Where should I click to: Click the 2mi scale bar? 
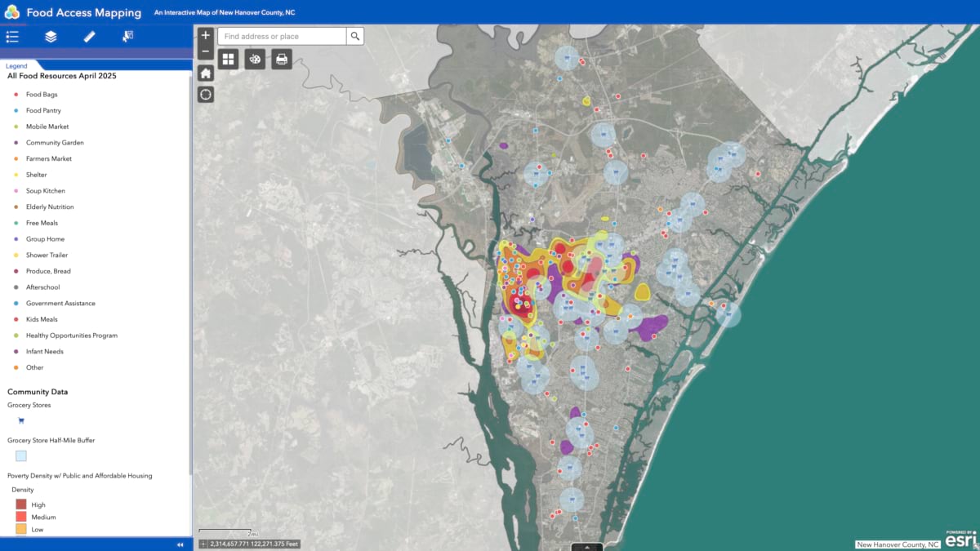pos(229,535)
